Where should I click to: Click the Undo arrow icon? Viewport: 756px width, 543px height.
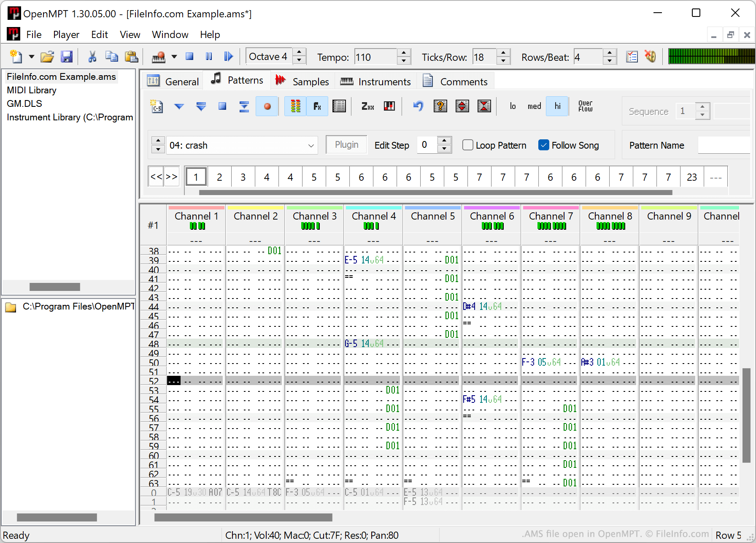418,106
